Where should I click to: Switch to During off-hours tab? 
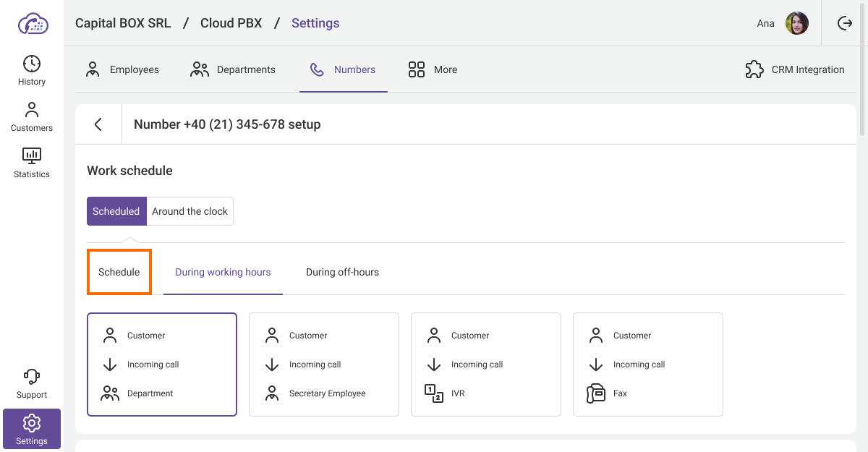(342, 273)
